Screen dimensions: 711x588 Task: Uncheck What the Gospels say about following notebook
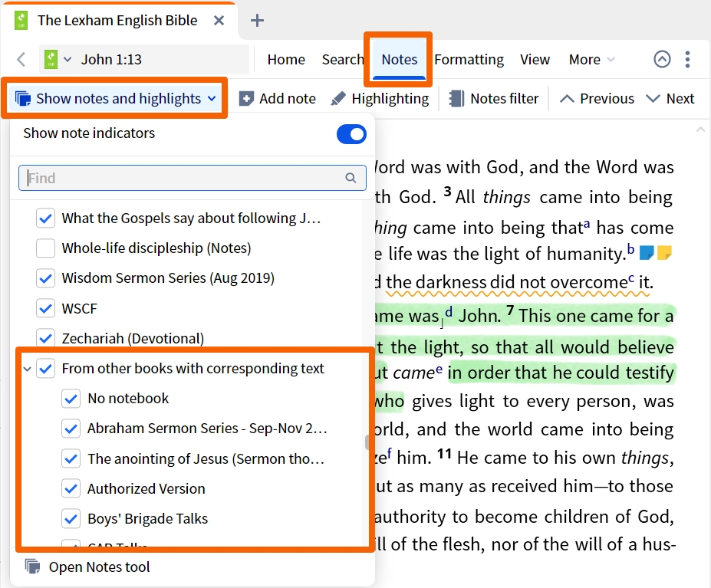pos(45,218)
